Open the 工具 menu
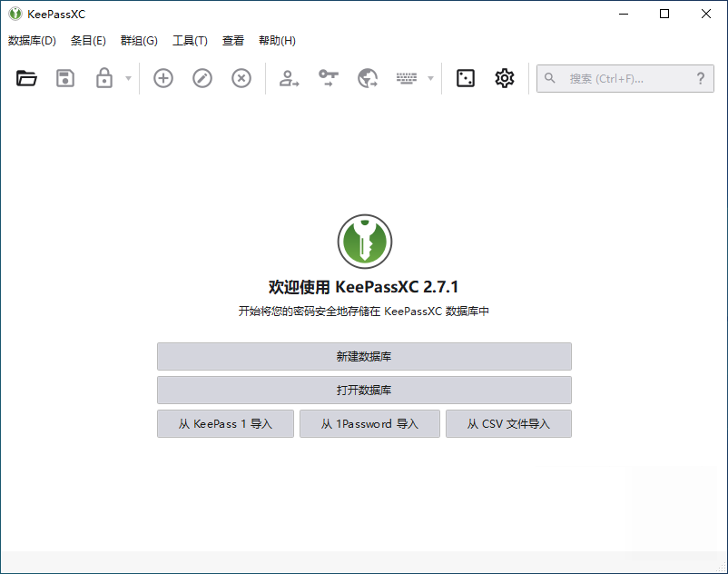 (x=192, y=40)
